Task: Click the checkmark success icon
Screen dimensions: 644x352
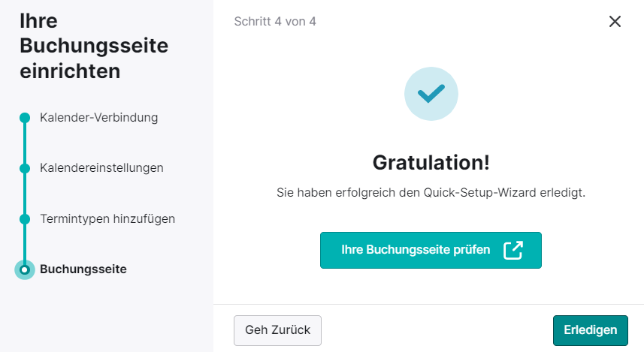Action: (x=431, y=94)
